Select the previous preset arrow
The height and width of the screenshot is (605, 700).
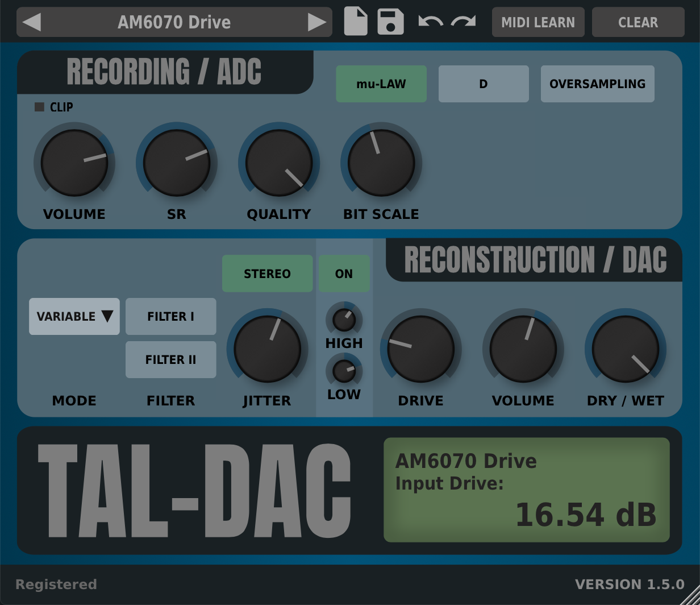pos(31,22)
